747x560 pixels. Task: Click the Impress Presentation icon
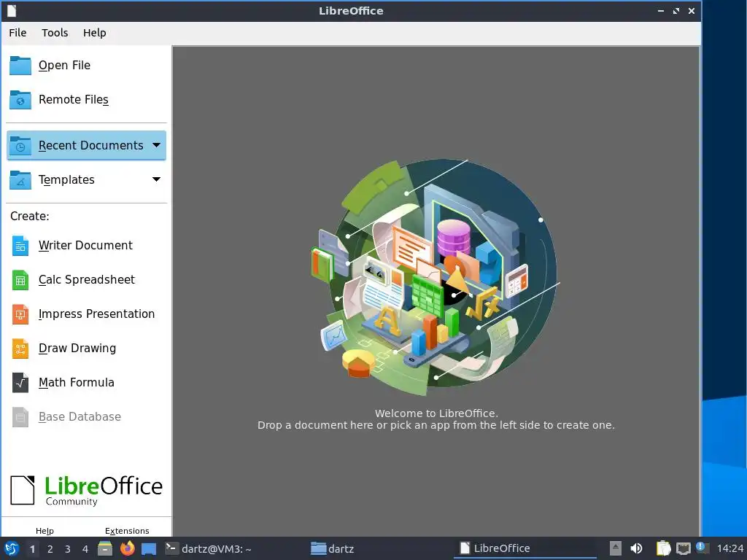pos(20,314)
